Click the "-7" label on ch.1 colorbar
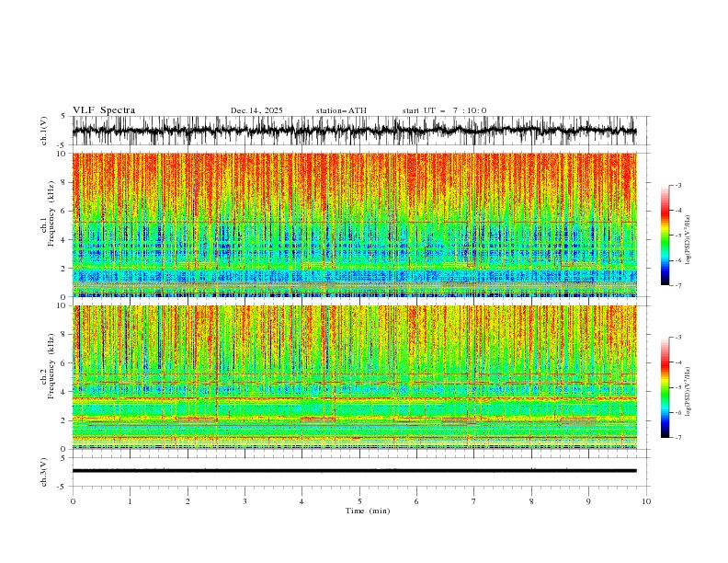728x563 pixels. tap(678, 285)
